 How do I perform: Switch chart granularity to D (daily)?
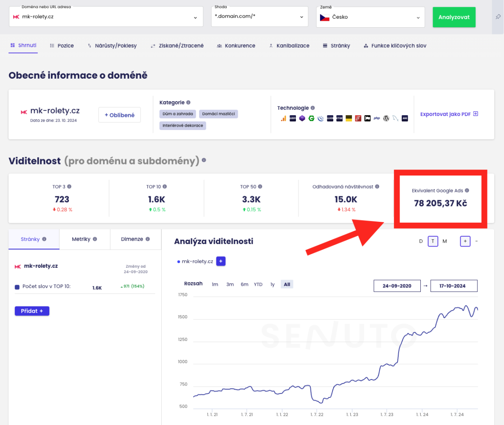(x=421, y=241)
